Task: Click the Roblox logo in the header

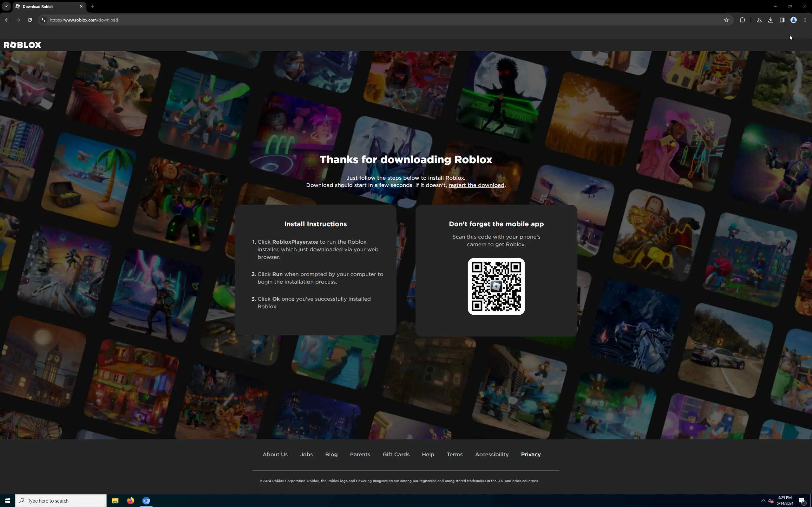Action: tap(22, 45)
